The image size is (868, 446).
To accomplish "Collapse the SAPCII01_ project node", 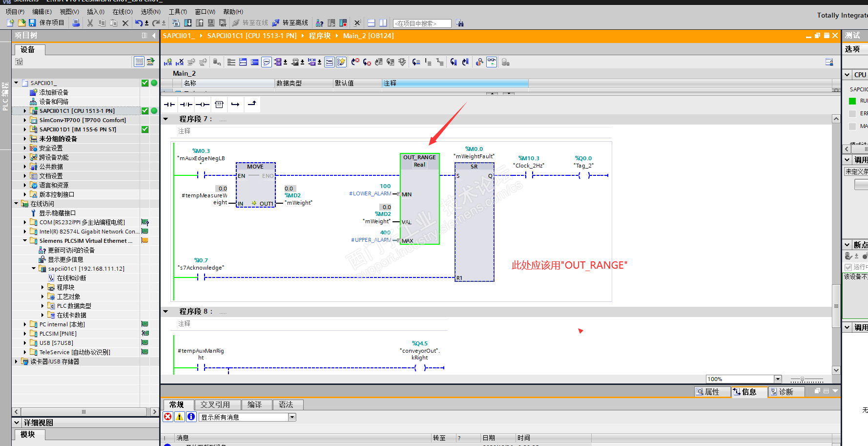I will tap(16, 83).
